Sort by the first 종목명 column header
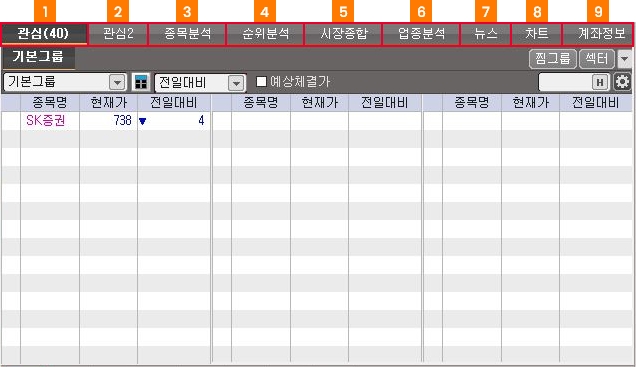 tap(50, 103)
